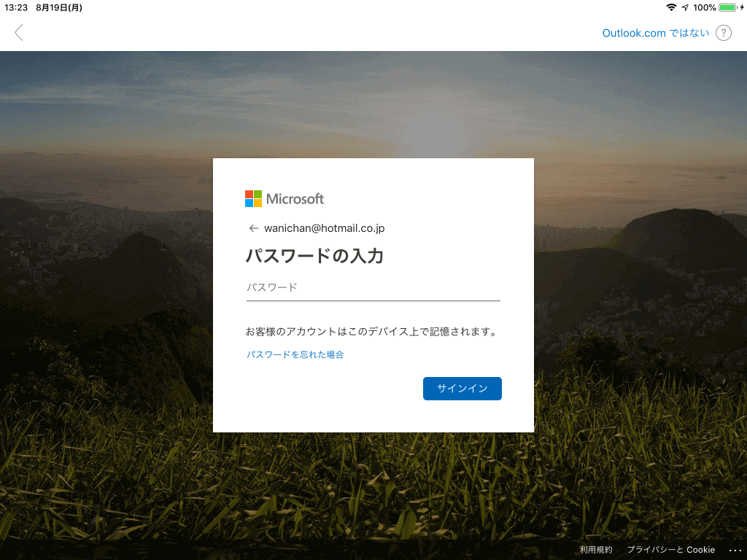Tap the back chevron in the top bar
Viewport: 747px width, 560px height.
(x=18, y=33)
